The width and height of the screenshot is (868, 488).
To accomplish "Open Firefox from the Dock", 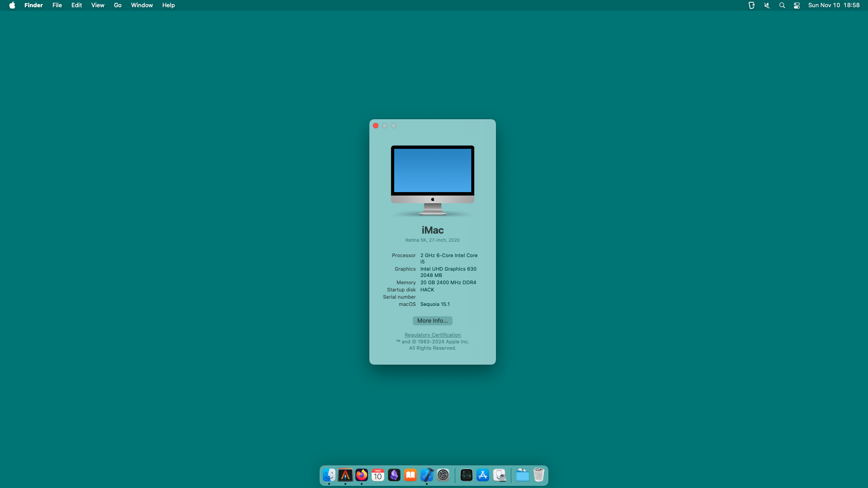I will point(362,475).
